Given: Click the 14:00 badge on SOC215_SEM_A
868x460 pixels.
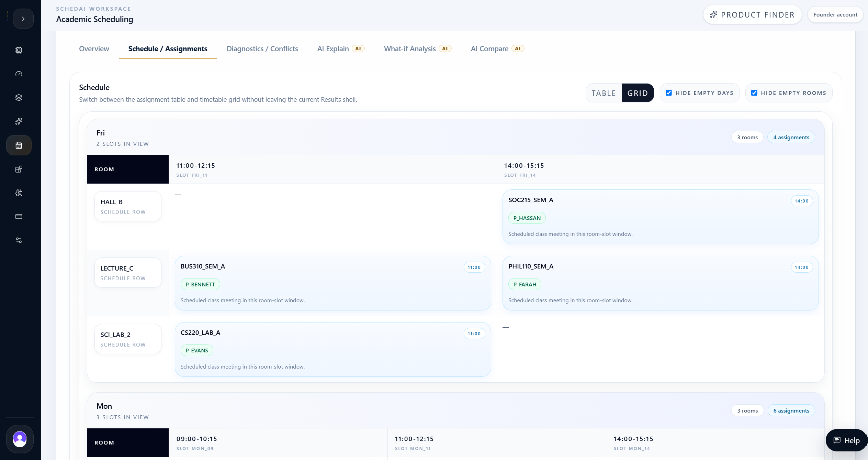Looking at the screenshot, I should click(x=802, y=201).
